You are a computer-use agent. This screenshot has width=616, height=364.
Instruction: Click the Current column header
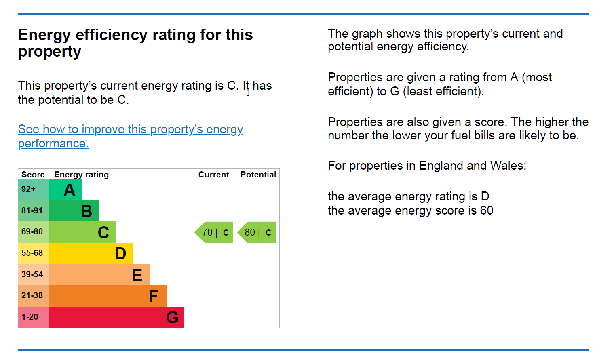click(x=213, y=175)
